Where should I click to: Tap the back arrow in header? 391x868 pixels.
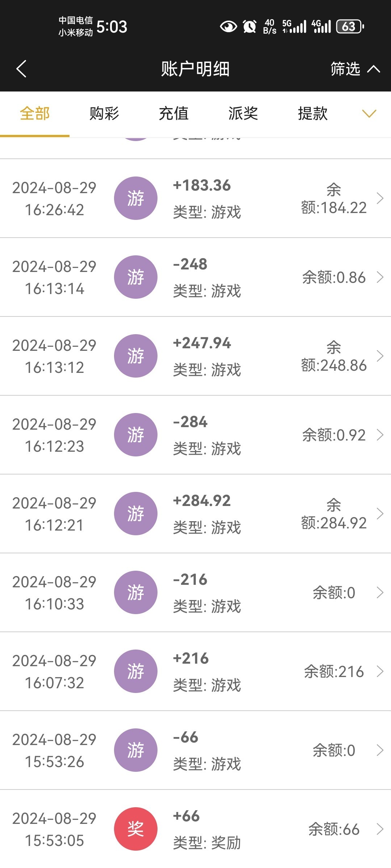21,69
